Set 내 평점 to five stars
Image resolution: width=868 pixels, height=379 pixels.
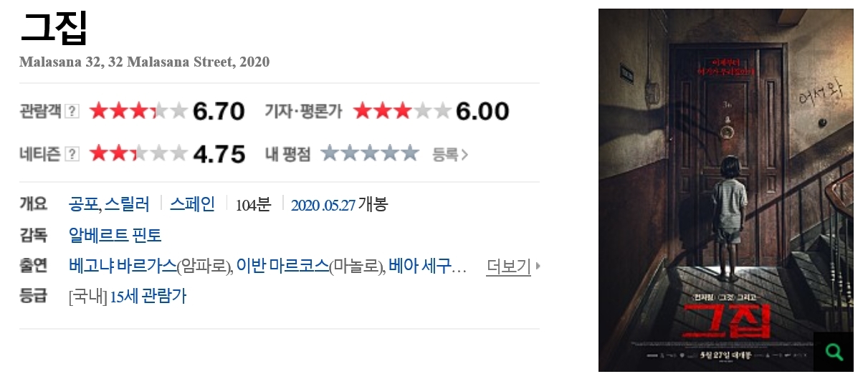tap(410, 154)
